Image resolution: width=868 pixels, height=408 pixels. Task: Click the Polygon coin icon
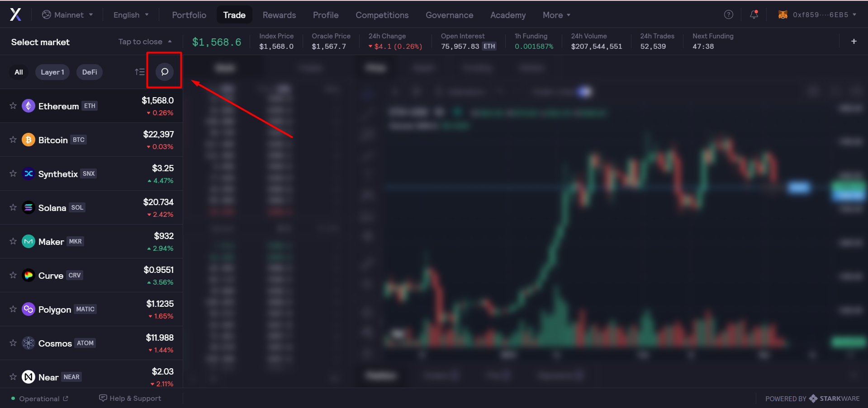[28, 309]
